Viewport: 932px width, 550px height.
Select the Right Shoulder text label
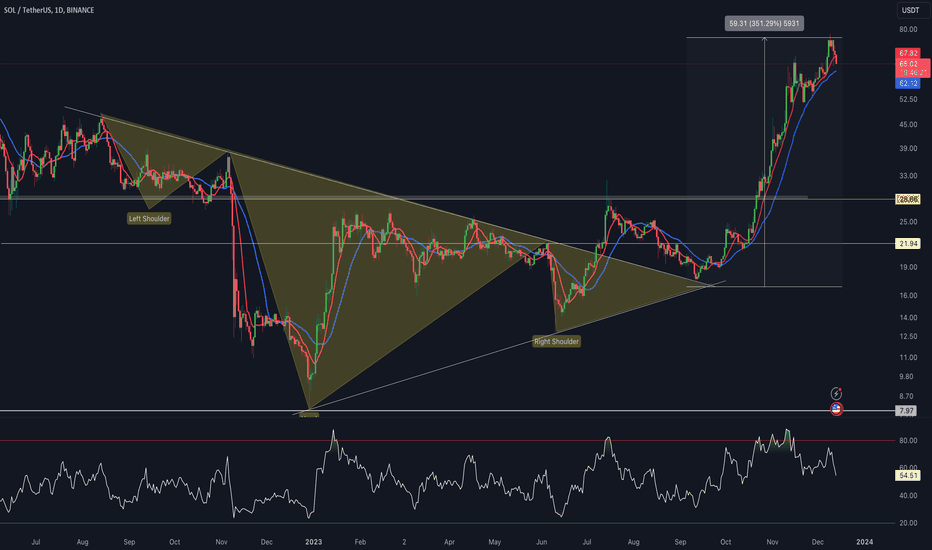(556, 341)
